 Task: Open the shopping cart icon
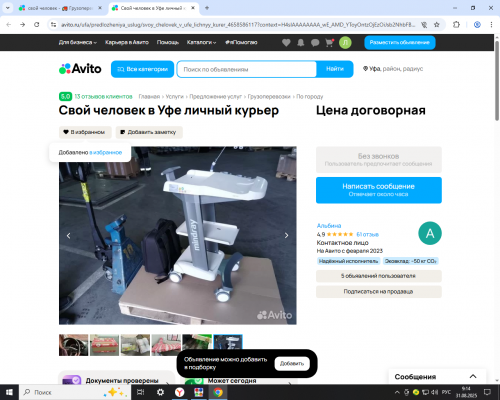pos(329,42)
